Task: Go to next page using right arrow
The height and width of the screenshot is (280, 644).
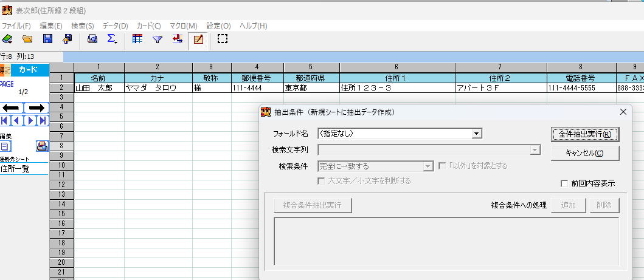Action: pyautogui.click(x=36, y=108)
